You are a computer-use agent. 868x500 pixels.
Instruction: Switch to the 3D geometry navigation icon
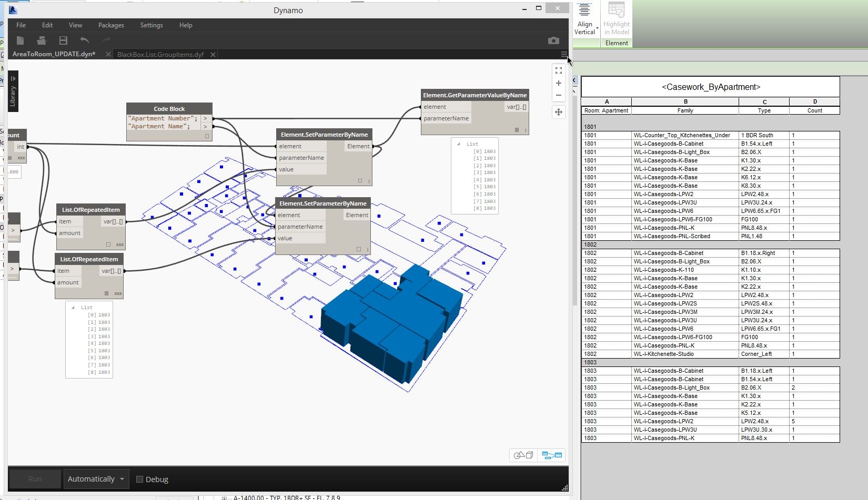[x=523, y=455]
